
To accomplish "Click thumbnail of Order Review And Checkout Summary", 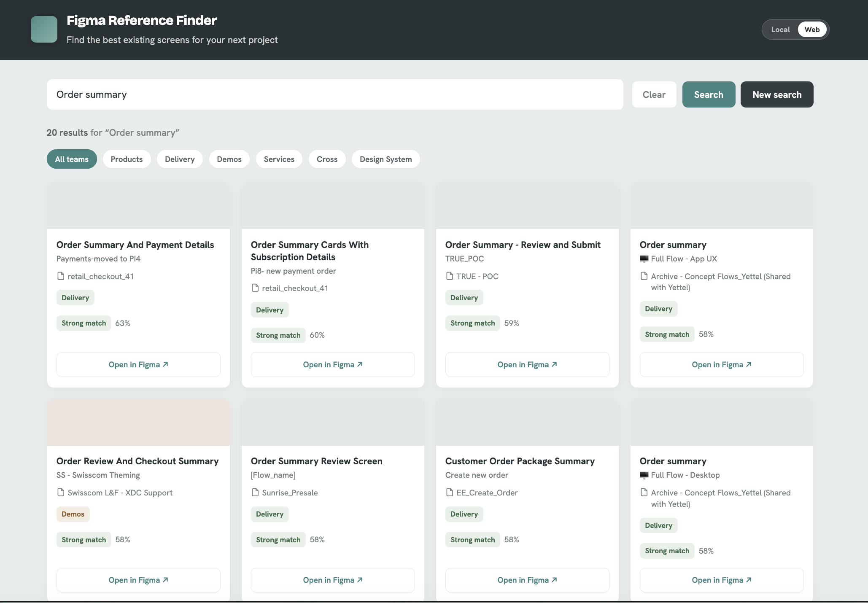I will click(x=138, y=422).
